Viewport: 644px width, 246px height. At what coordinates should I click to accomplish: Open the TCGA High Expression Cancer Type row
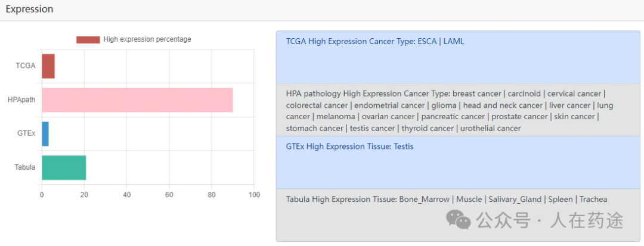coord(458,57)
